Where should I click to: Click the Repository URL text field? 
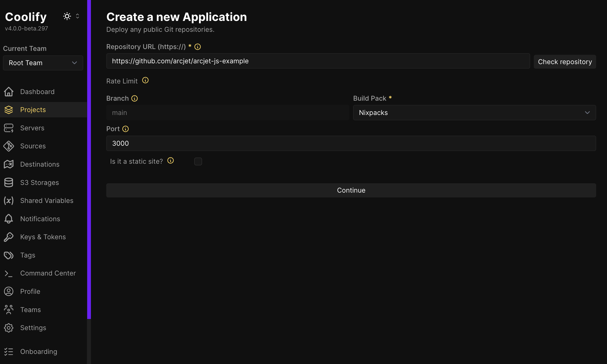(318, 61)
